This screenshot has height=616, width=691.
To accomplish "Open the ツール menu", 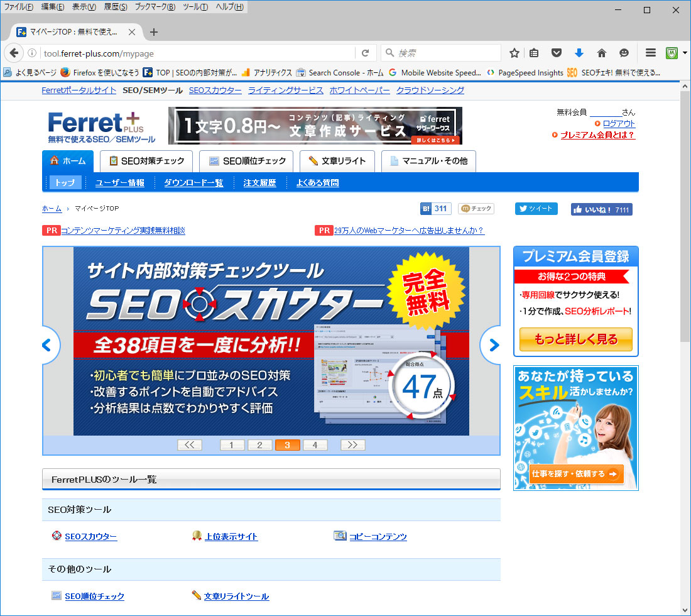I will click(x=195, y=7).
